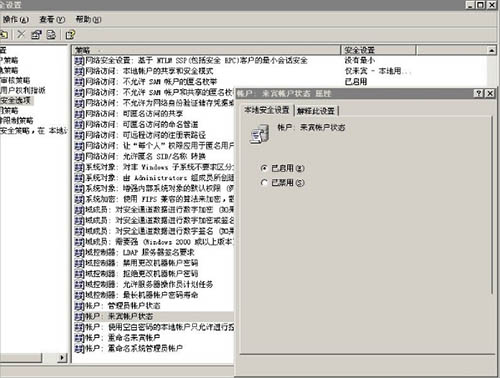Click the left pane horizontal scrollbar track

click(x=49, y=358)
